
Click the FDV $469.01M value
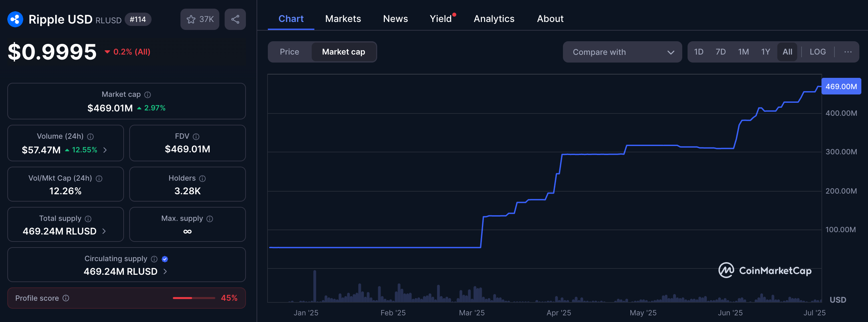pos(187,149)
